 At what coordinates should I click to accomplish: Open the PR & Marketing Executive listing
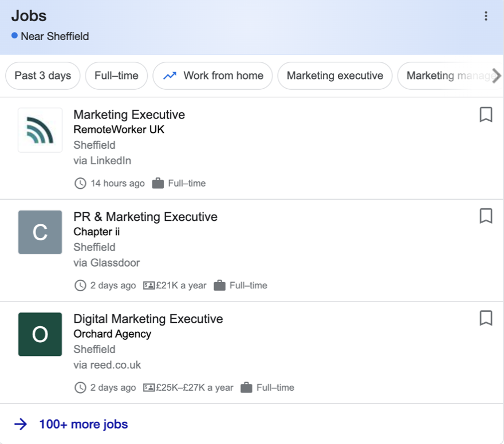145,217
